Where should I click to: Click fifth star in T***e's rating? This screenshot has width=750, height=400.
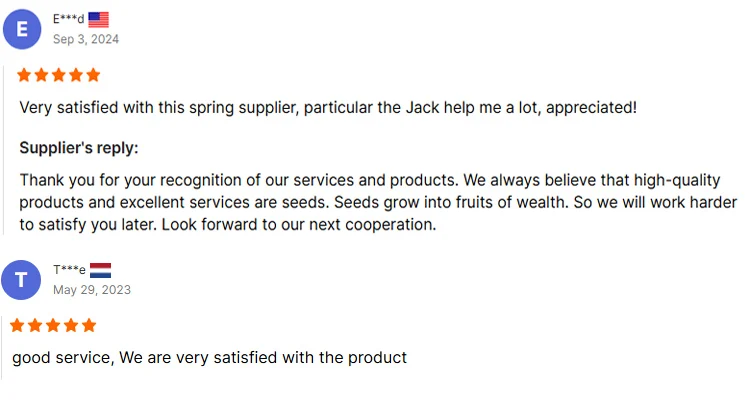coord(89,325)
